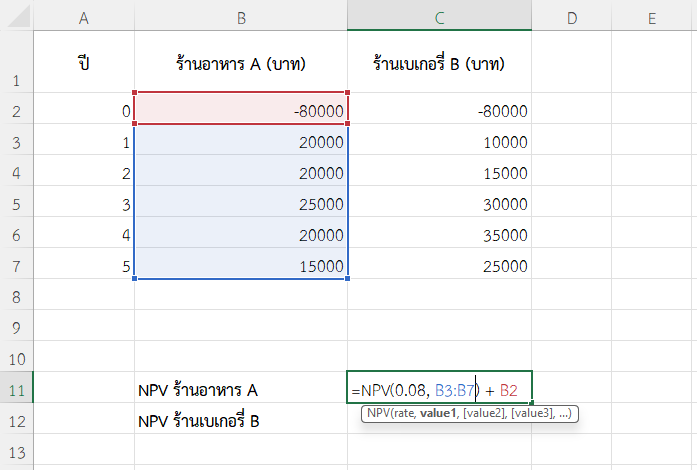The height and width of the screenshot is (470, 697).
Task: Select column E header
Action: [x=652, y=18]
